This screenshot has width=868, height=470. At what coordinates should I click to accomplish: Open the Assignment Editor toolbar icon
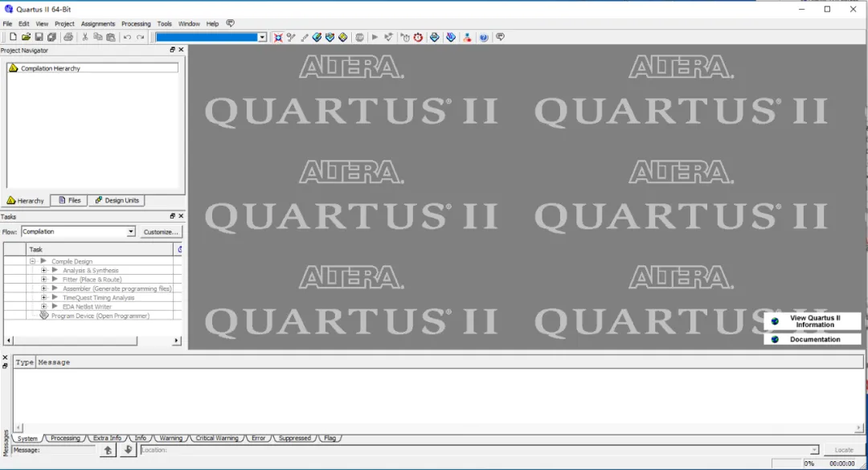[x=317, y=37]
